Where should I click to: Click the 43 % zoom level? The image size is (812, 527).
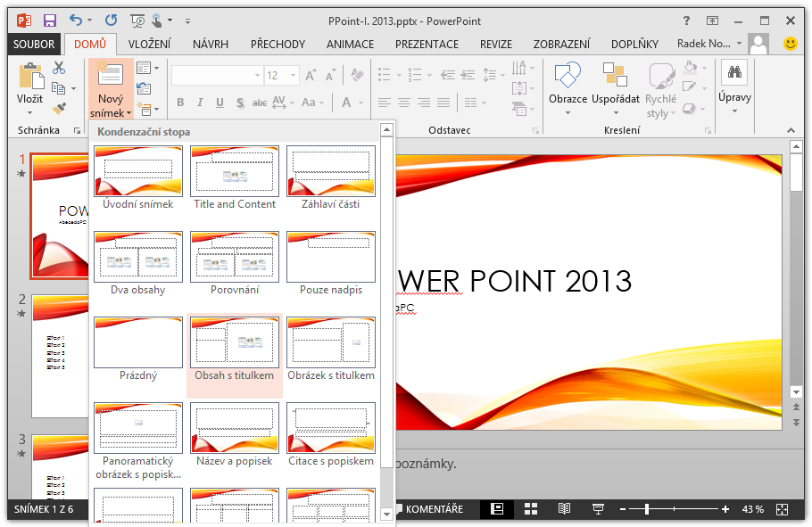[x=752, y=509]
